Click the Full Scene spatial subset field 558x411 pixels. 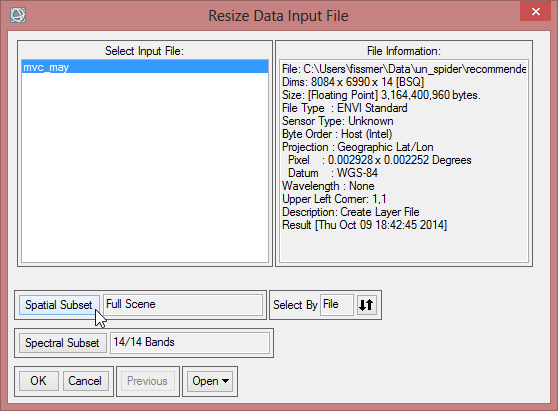point(183,305)
